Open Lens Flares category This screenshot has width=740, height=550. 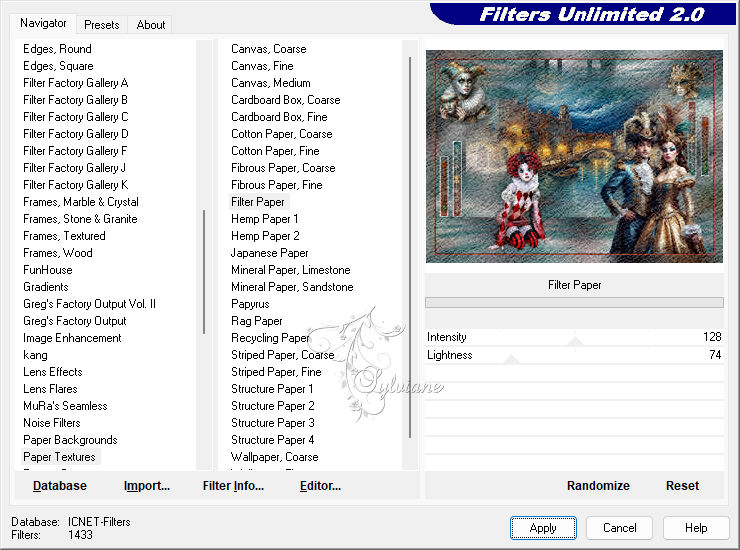(x=50, y=389)
